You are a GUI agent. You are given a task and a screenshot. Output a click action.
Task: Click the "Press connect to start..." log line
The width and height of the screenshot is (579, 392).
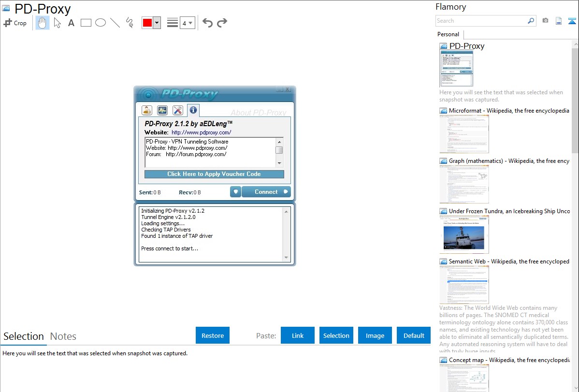coord(170,248)
